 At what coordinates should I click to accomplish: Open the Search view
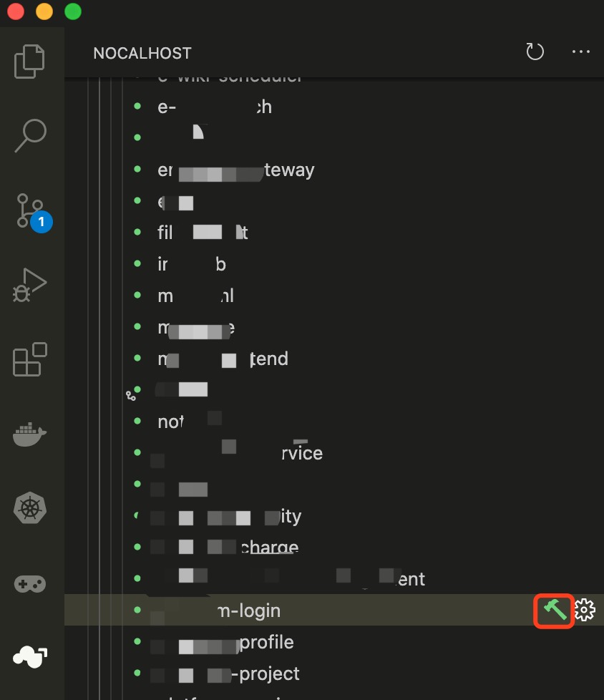[31, 135]
